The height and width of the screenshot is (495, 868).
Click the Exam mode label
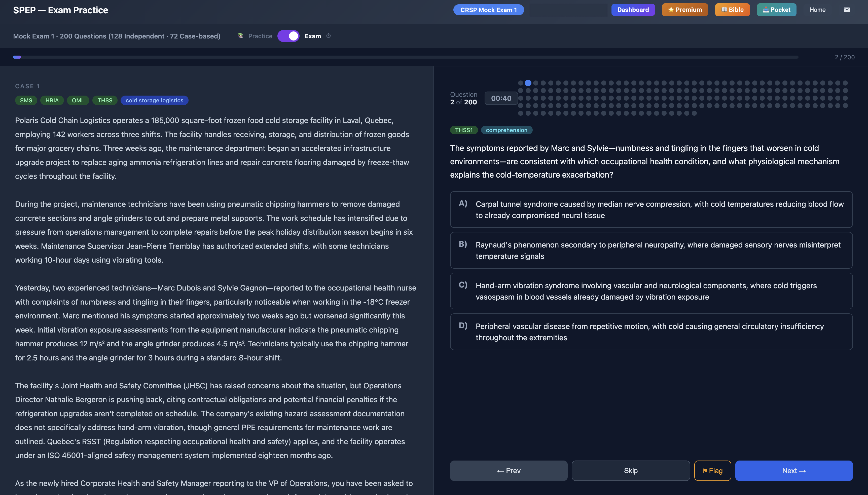pyautogui.click(x=313, y=36)
